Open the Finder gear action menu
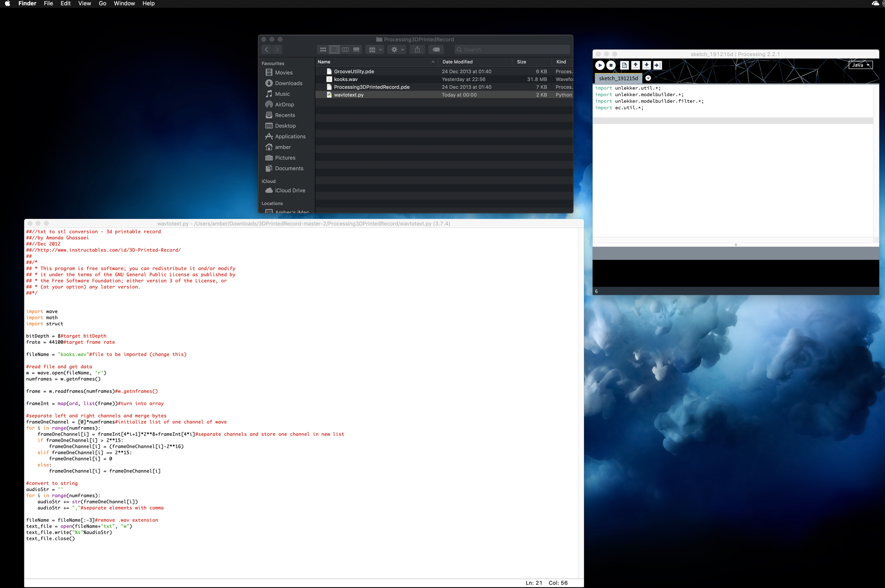 click(397, 49)
